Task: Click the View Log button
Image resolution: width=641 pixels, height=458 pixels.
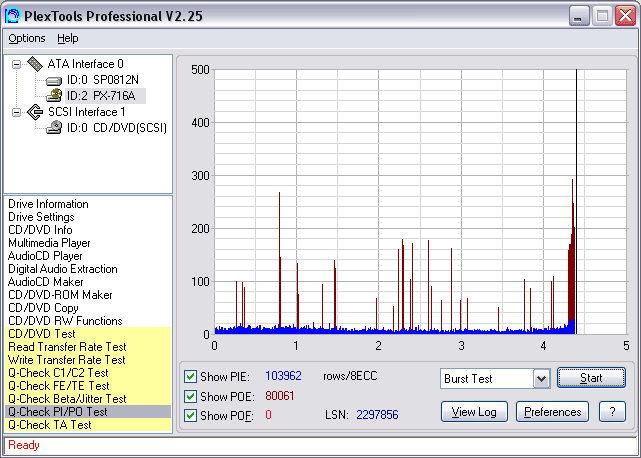Action: pyautogui.click(x=474, y=412)
